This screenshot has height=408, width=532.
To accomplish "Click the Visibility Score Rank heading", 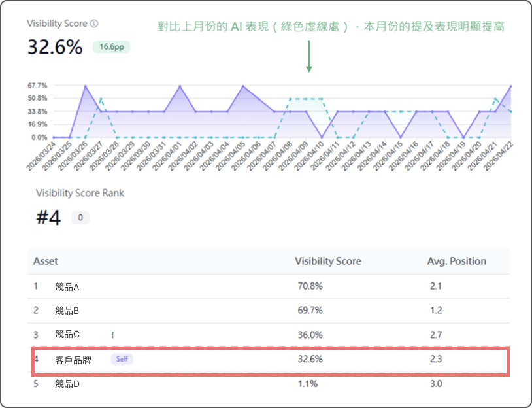I will tap(80, 193).
